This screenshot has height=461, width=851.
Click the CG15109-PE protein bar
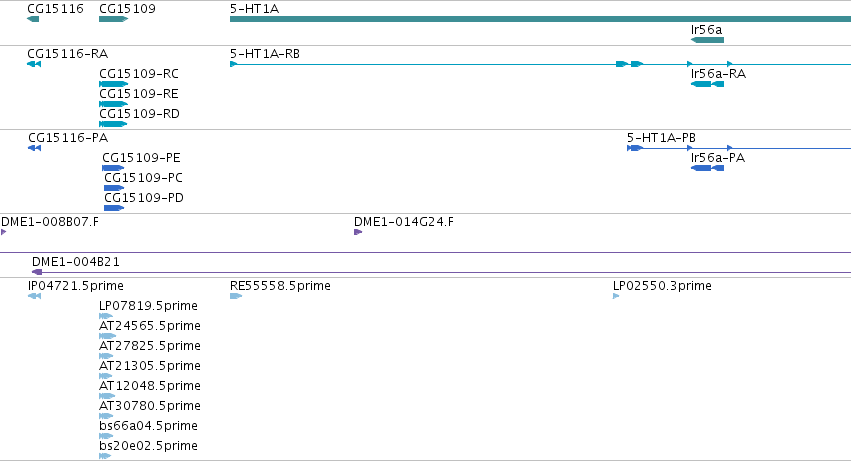pos(113,168)
